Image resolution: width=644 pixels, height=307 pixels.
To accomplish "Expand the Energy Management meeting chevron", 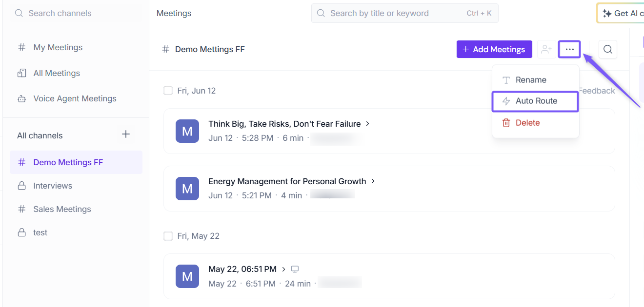I will coord(373,181).
